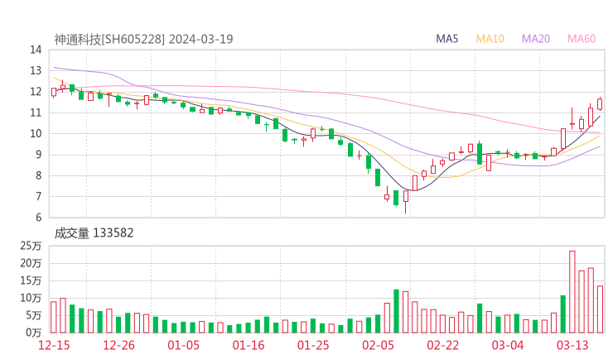
Task: Click the tallest volume bar above 20万
Action: coord(572,292)
